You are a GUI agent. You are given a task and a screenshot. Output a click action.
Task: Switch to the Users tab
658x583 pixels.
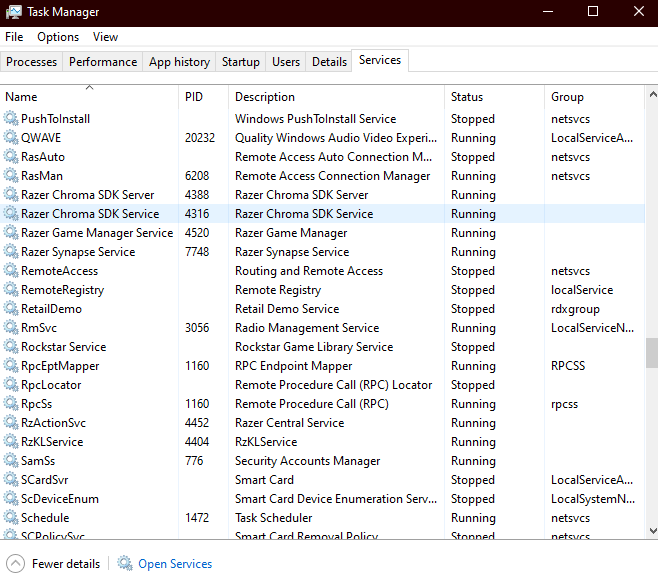point(286,62)
